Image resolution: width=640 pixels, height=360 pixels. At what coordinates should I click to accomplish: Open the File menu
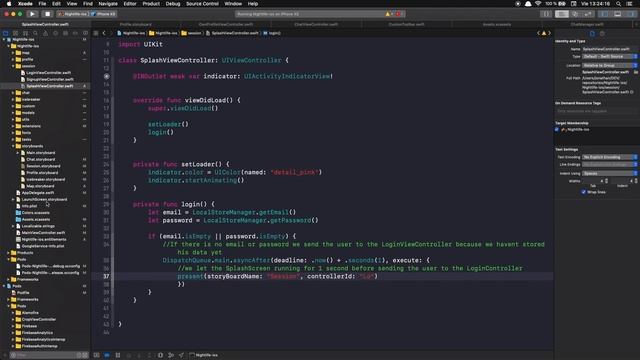pos(42,4)
